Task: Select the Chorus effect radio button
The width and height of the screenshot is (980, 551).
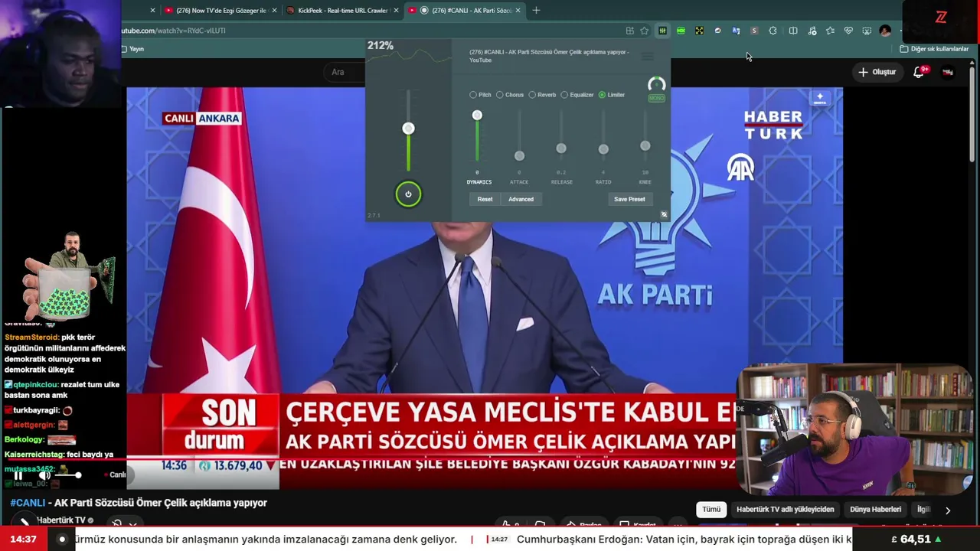Action: coord(500,95)
